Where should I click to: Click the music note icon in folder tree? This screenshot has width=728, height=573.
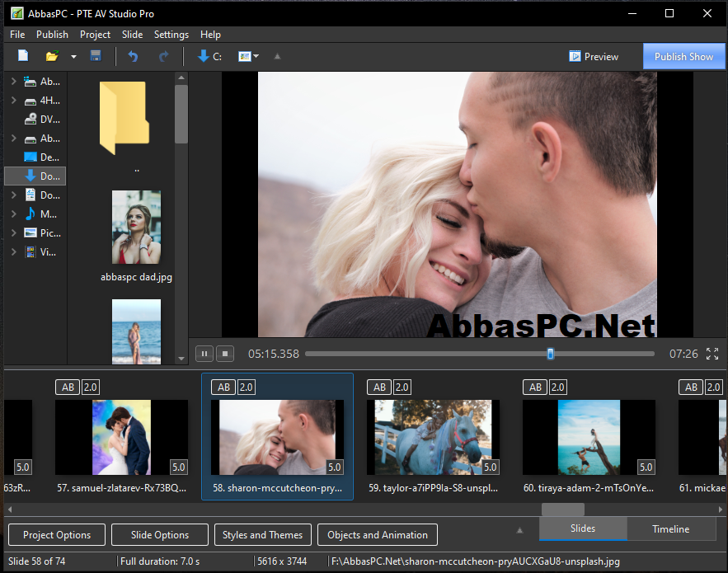coord(31,214)
